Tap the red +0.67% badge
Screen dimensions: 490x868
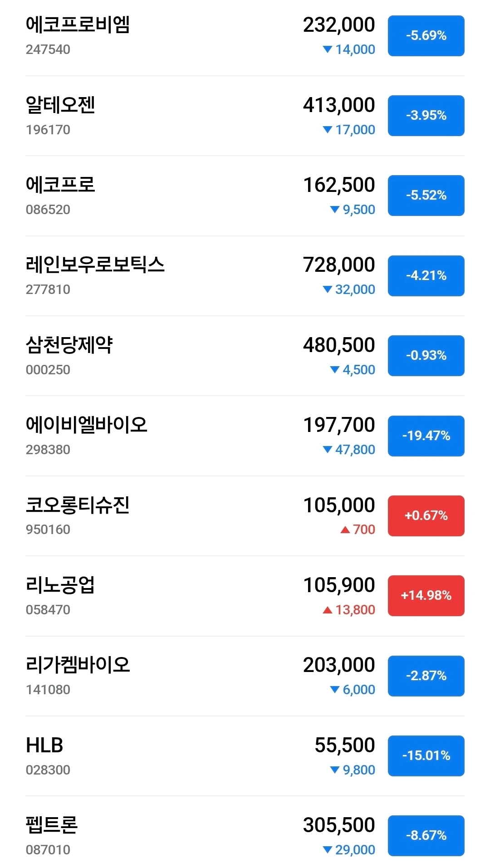pos(426,516)
